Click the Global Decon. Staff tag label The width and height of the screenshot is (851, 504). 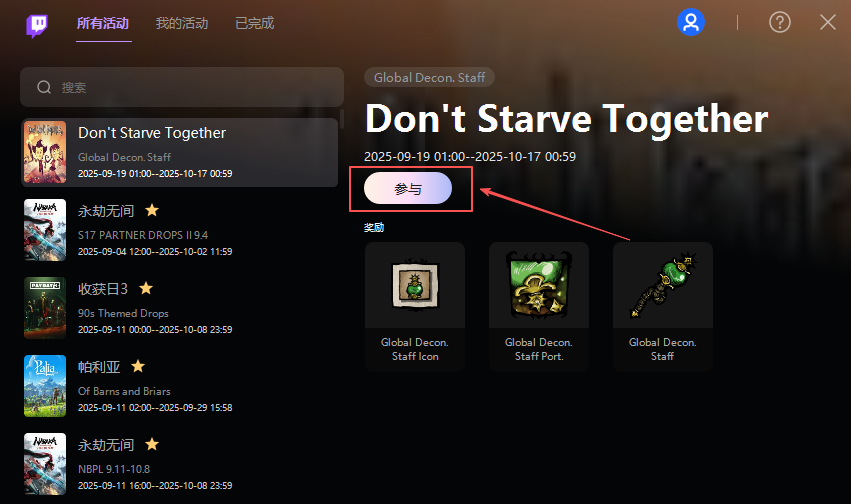pyautogui.click(x=429, y=78)
